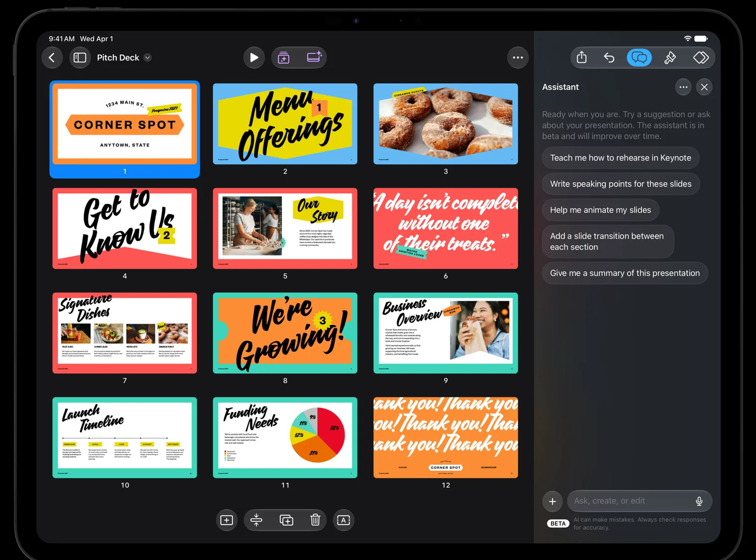Focus the Ask, create, or edit field
The image size is (756, 560).
click(x=639, y=501)
